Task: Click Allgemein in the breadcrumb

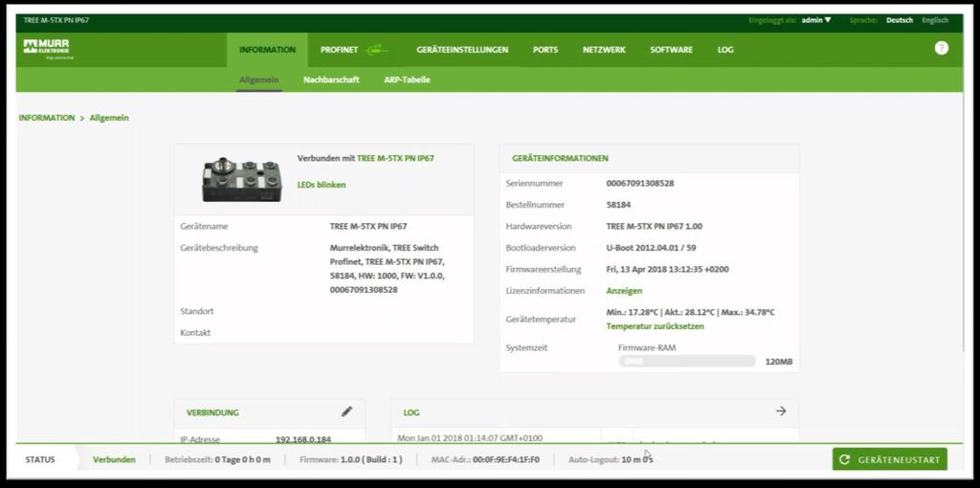Action: click(x=109, y=118)
